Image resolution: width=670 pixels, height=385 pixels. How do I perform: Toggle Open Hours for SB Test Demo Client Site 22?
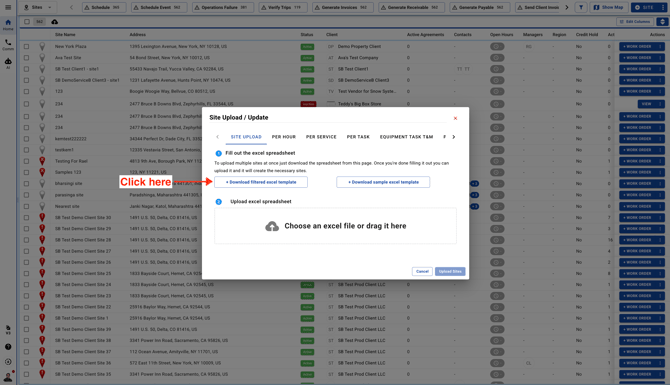(x=497, y=307)
